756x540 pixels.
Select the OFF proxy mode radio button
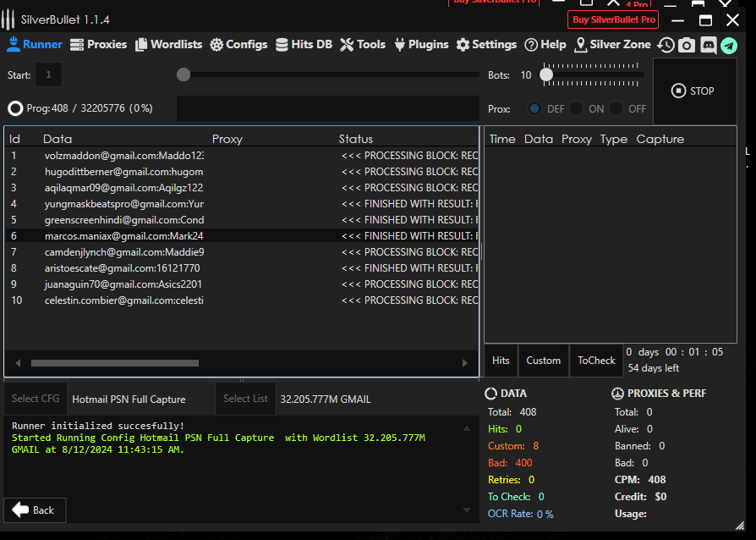point(616,108)
